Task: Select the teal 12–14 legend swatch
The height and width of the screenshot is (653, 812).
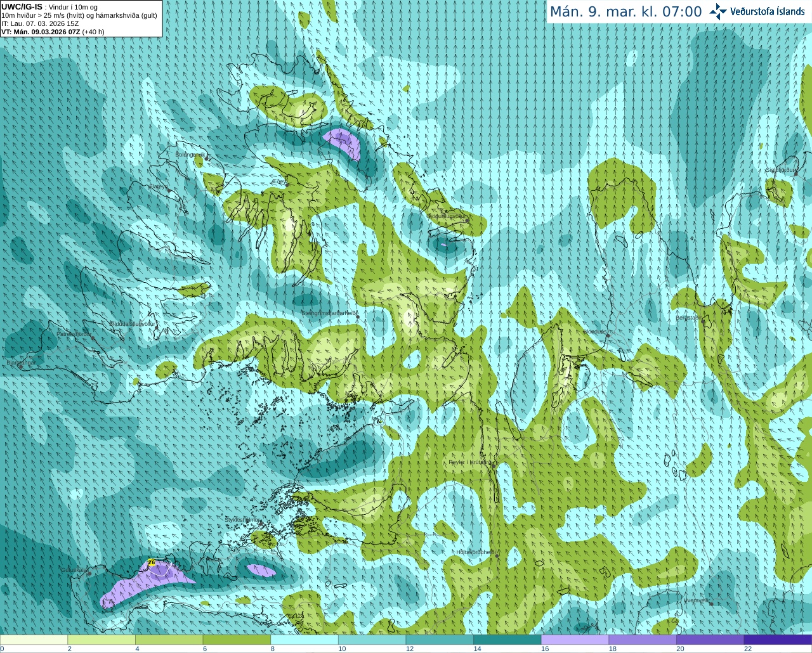Action: tap(440, 640)
